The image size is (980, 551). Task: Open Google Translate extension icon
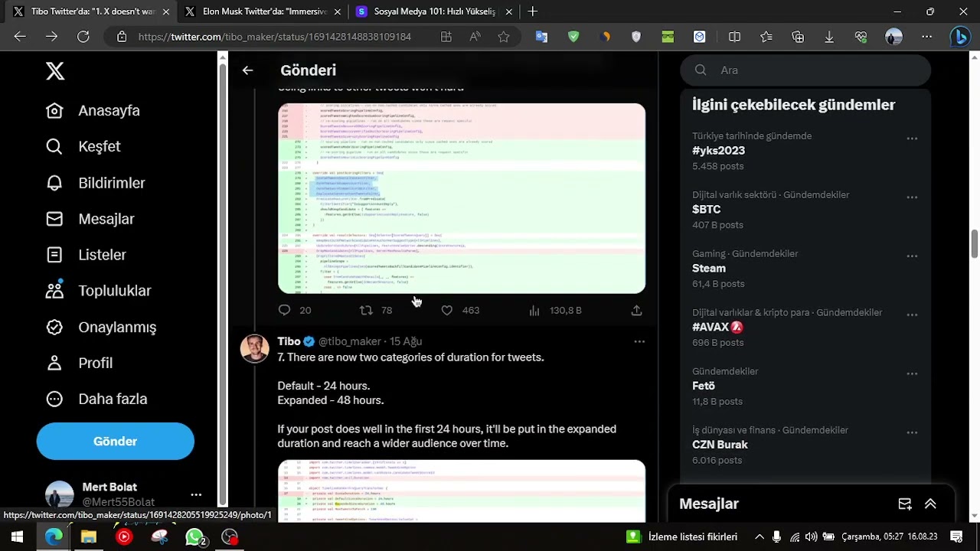(x=541, y=37)
